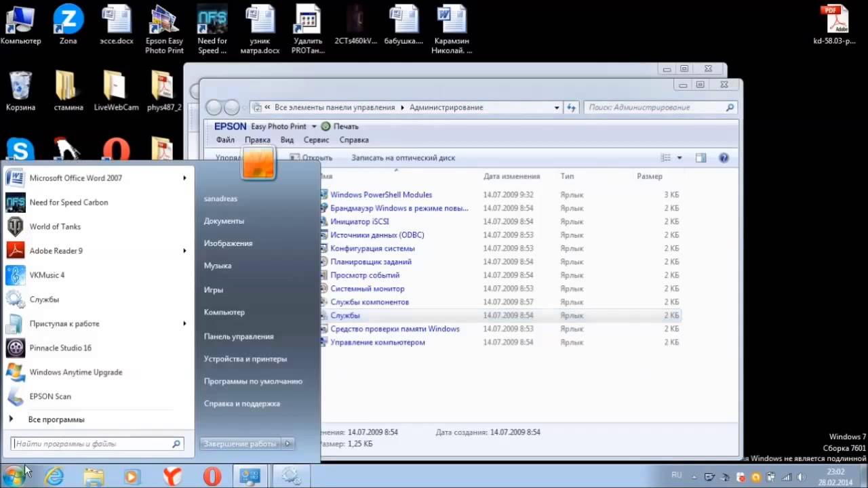
Task: Open Opera browser on the taskbar
Action: click(x=212, y=476)
